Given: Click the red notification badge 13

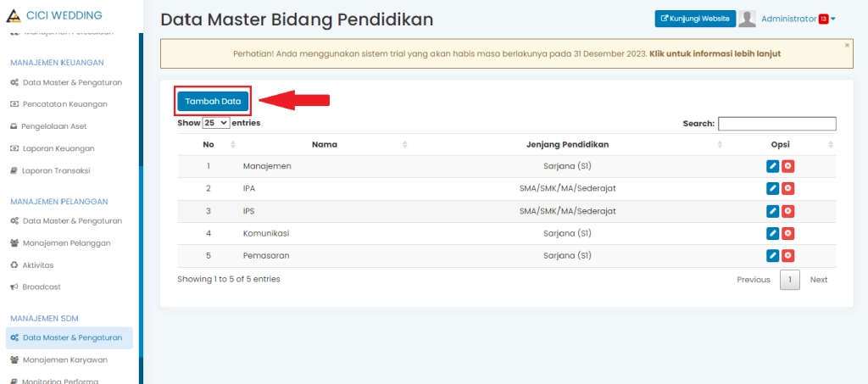Looking at the screenshot, I should (x=824, y=19).
